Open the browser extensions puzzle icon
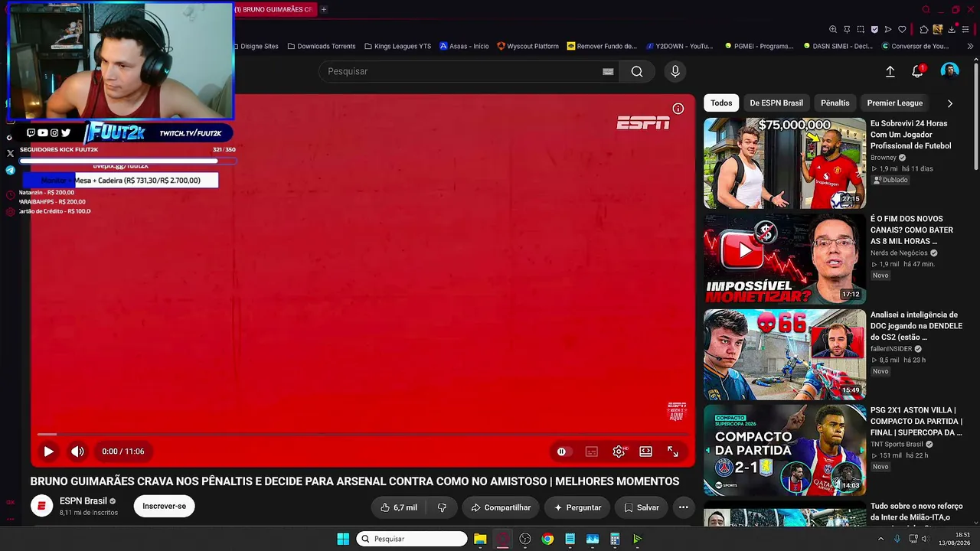 [924, 29]
